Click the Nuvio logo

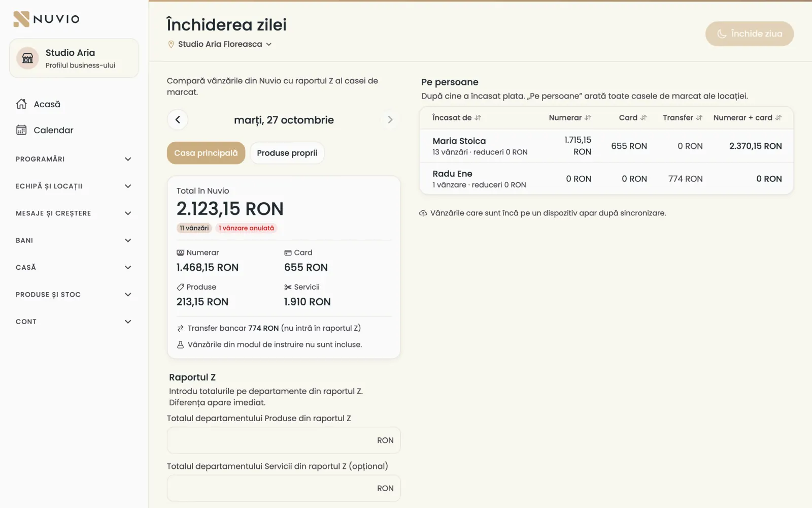coord(46,19)
